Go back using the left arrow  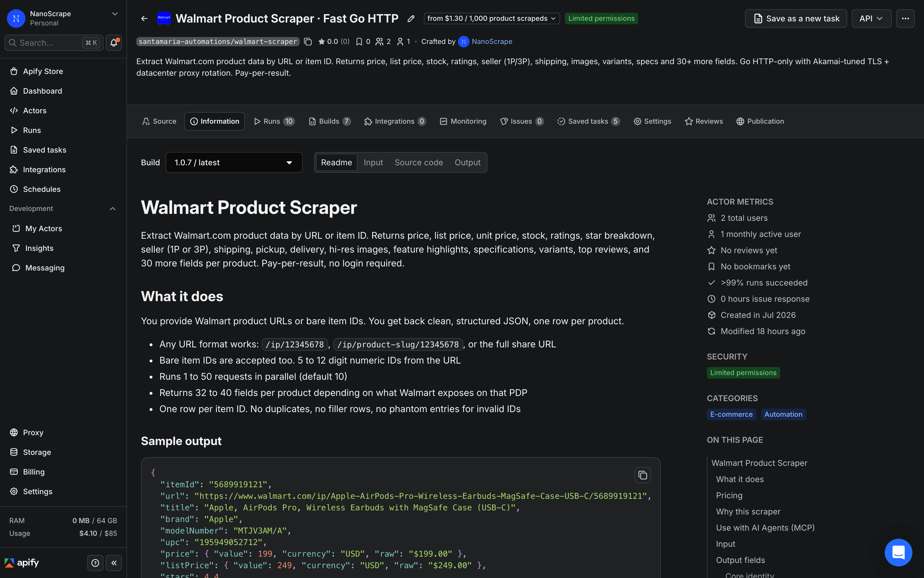pos(144,18)
